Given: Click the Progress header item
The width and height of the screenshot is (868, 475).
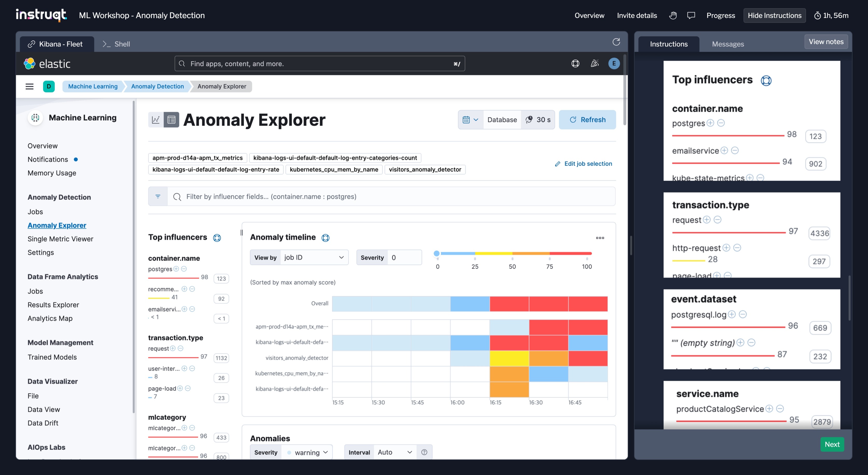Looking at the screenshot, I should pyautogui.click(x=721, y=16).
